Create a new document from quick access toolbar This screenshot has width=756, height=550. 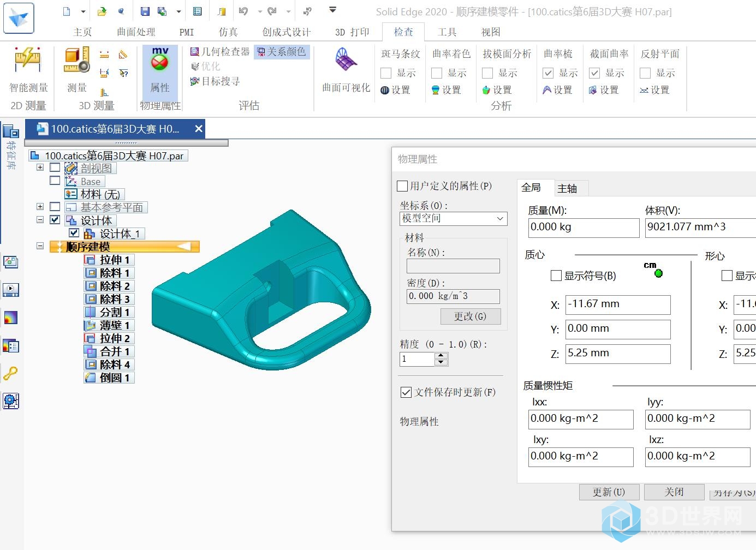click(x=67, y=11)
